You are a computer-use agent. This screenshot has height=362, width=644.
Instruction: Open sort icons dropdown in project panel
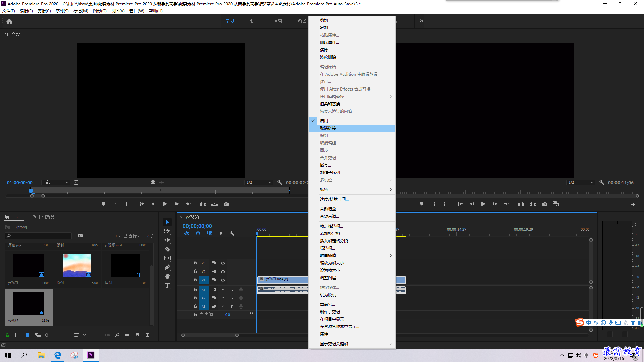[79, 335]
